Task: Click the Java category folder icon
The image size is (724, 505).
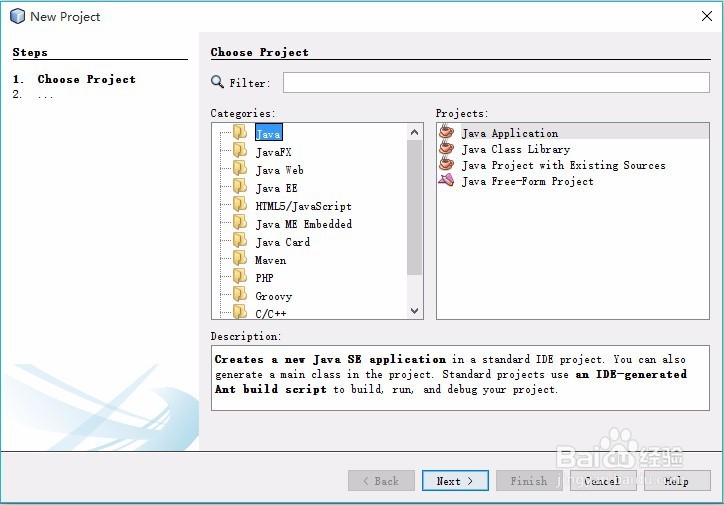Action: (x=240, y=132)
